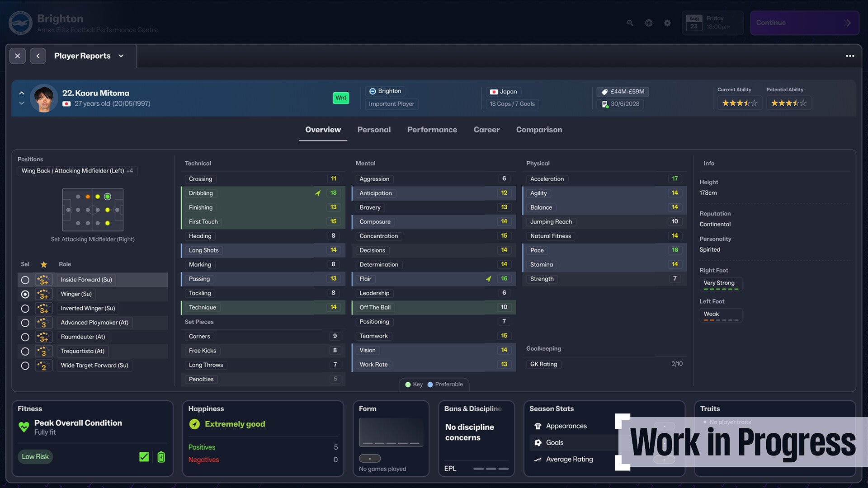Expand the Player Reports dropdown arrow
This screenshot has width=868, height=488.
coord(121,56)
